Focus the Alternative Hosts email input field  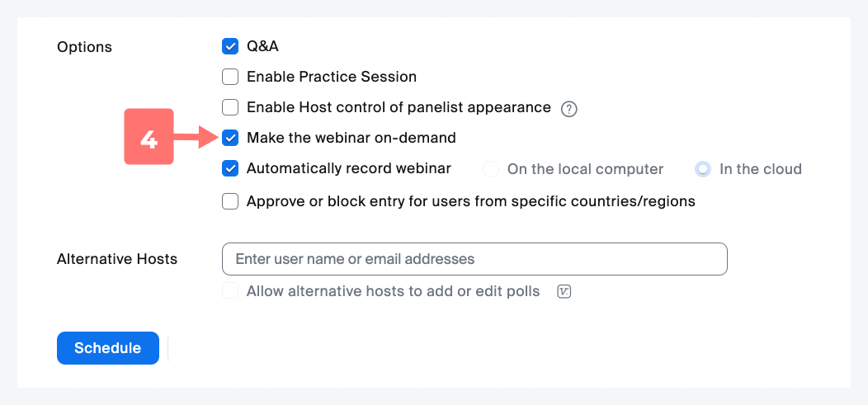pos(474,259)
